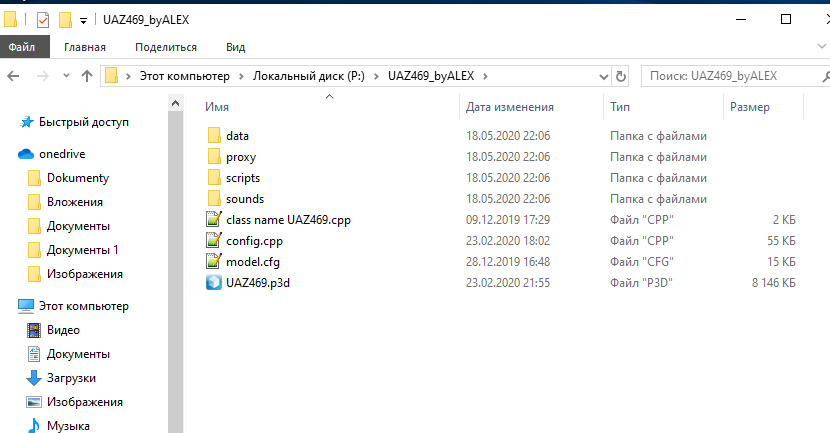Click UAZ469_byALEX breadcrumb in address bar
The height and width of the screenshot is (433, 830).
coord(431,76)
